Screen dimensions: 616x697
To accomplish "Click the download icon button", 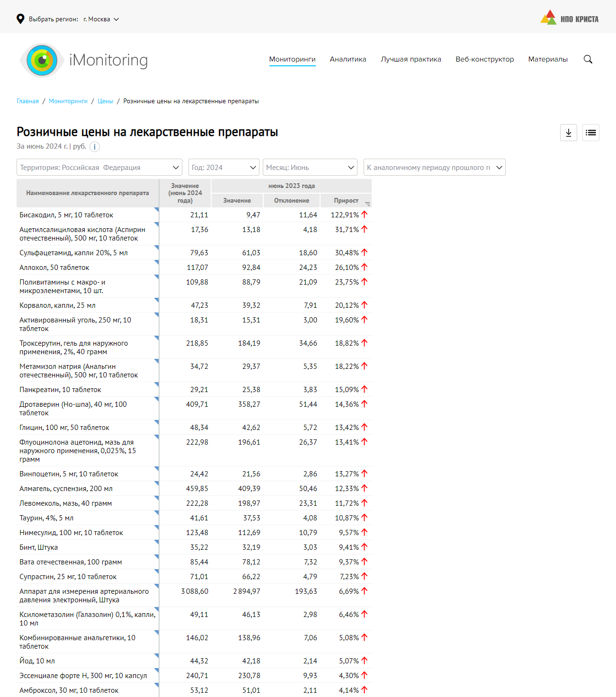I will coord(568,133).
